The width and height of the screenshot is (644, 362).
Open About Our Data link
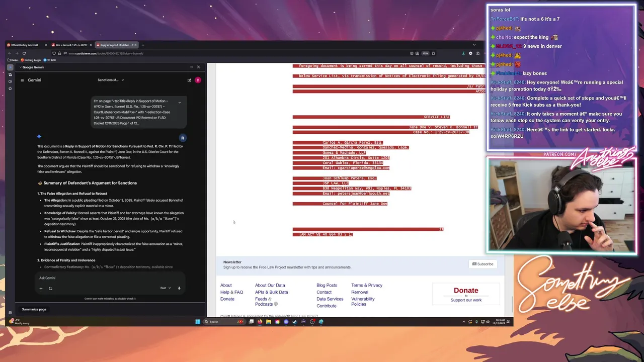270,285
